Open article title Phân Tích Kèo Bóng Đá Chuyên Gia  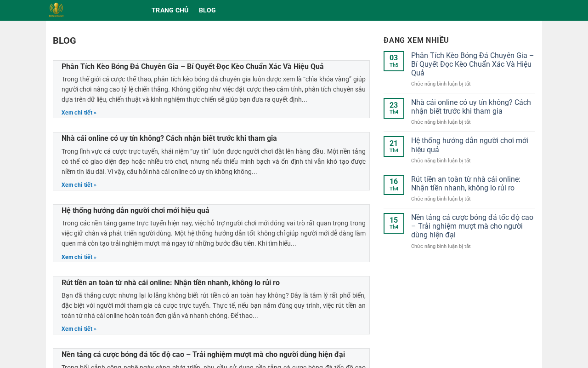pyautogui.click(x=192, y=66)
